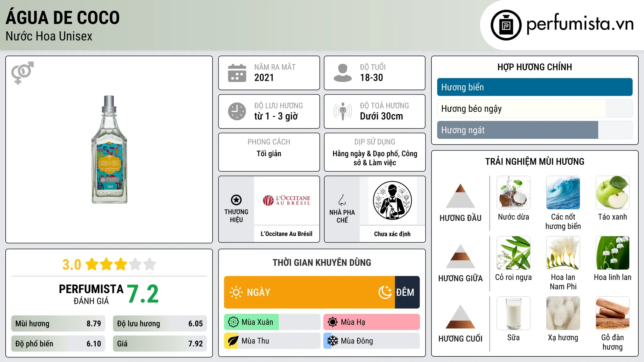Screen dimensions: 644x362
Task: Click the moon icon beside ĐÊM
Action: pyautogui.click(x=385, y=292)
